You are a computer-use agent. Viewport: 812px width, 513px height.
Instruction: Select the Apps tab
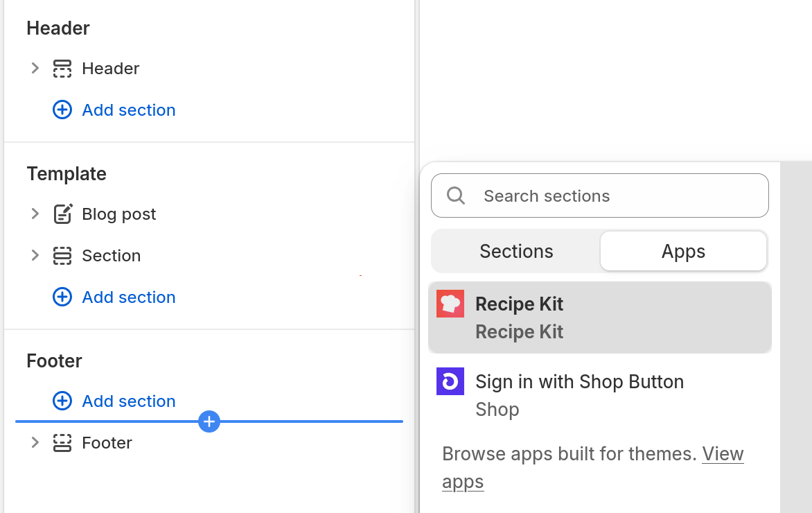click(683, 252)
